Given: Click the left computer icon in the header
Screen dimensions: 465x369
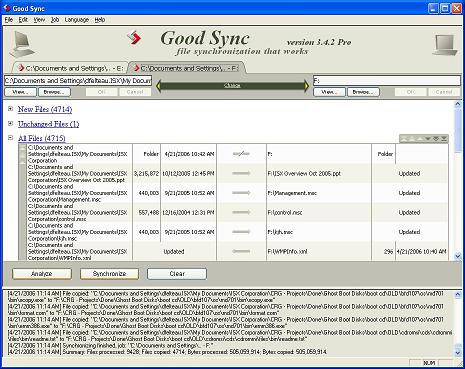Looking at the screenshot, I should [x=22, y=44].
